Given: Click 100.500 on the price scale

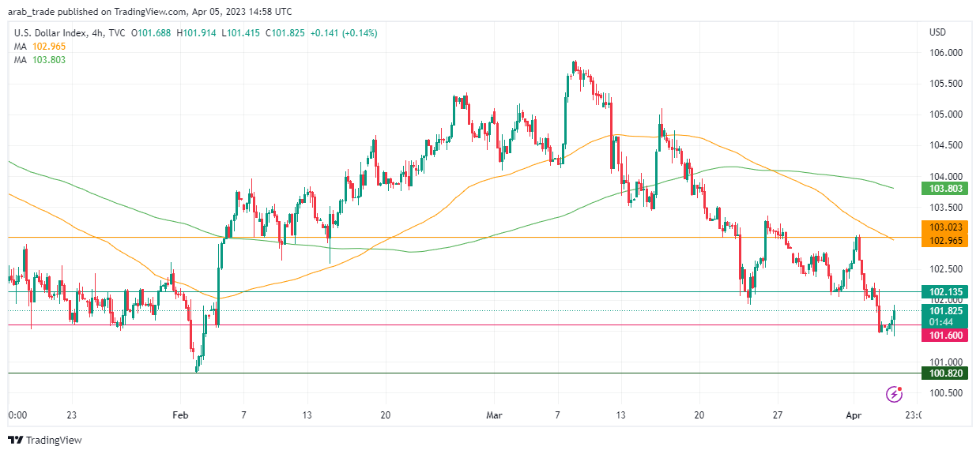Looking at the screenshot, I should pyautogui.click(x=944, y=393).
